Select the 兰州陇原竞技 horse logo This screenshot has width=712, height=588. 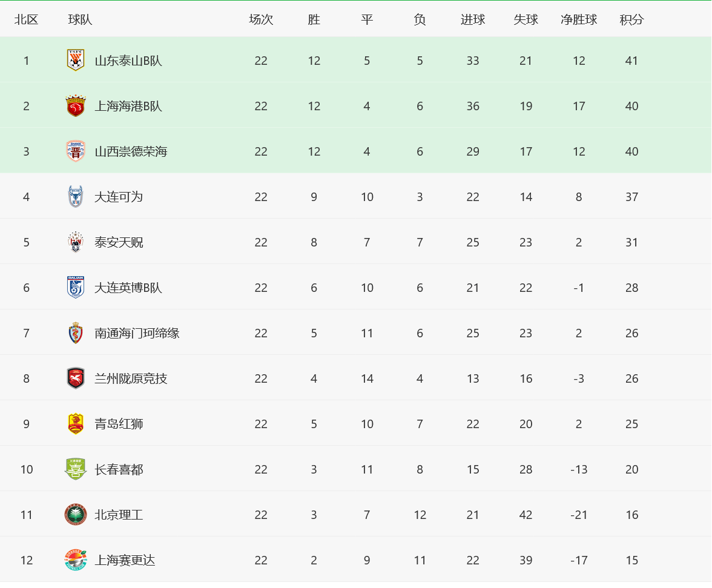75,378
